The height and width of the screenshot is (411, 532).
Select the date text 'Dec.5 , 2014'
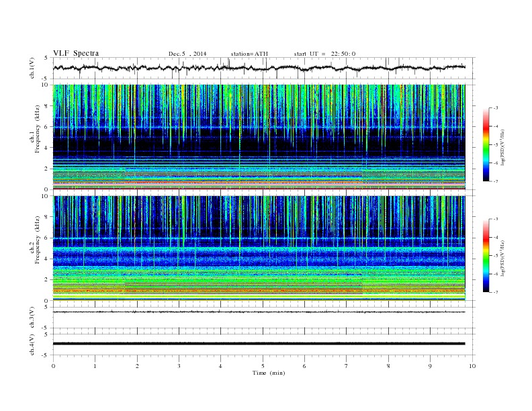click(187, 54)
